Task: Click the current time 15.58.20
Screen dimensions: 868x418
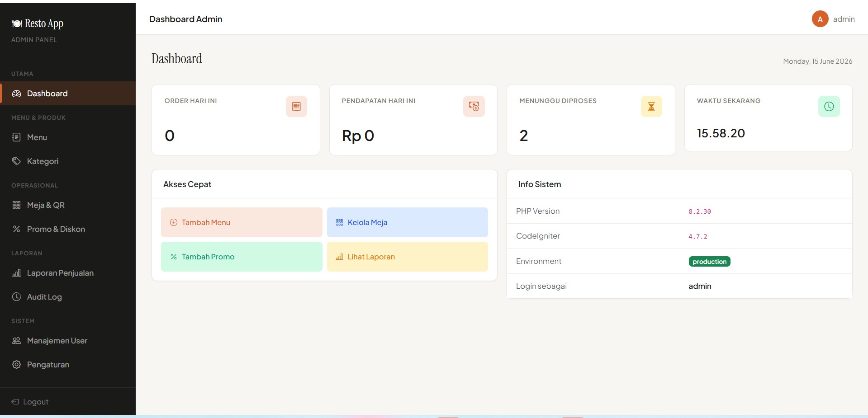Action: (x=721, y=133)
